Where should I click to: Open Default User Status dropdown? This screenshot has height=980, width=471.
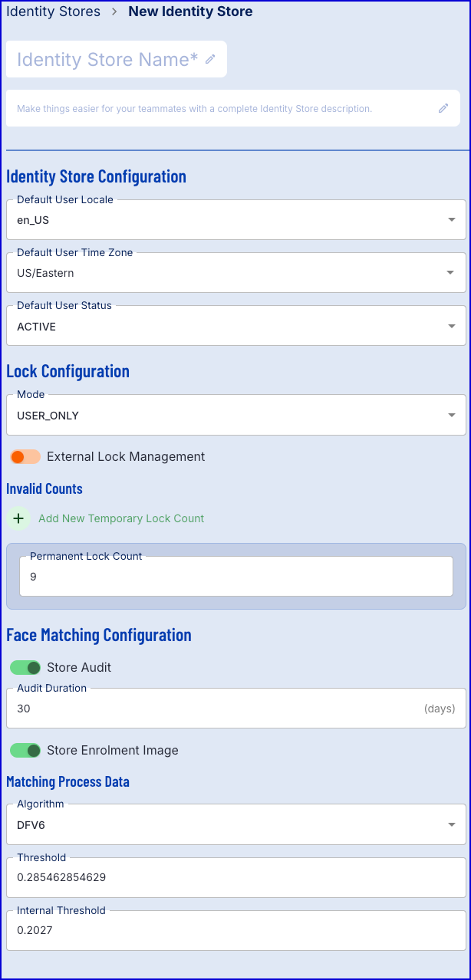click(x=236, y=326)
